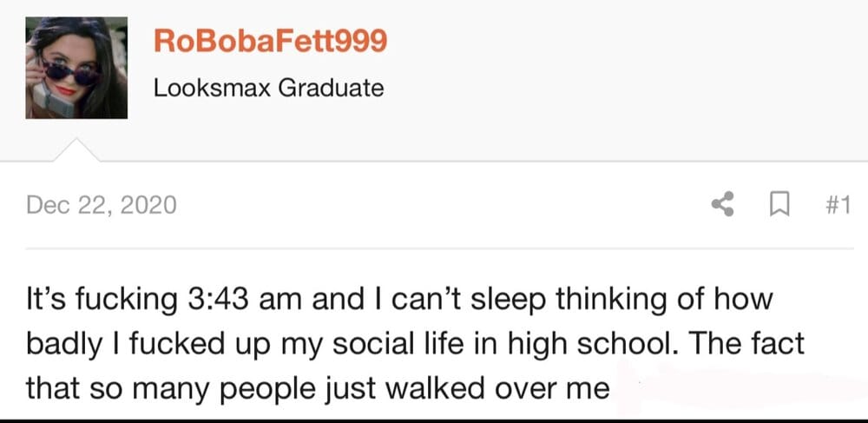Open the #1 post permalink
The height and width of the screenshot is (423, 868).
(835, 205)
